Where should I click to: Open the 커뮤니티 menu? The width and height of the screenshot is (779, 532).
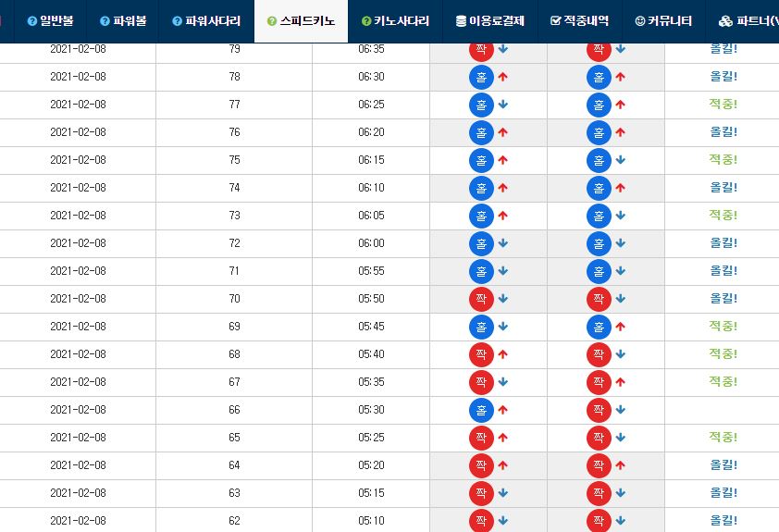click(663, 21)
